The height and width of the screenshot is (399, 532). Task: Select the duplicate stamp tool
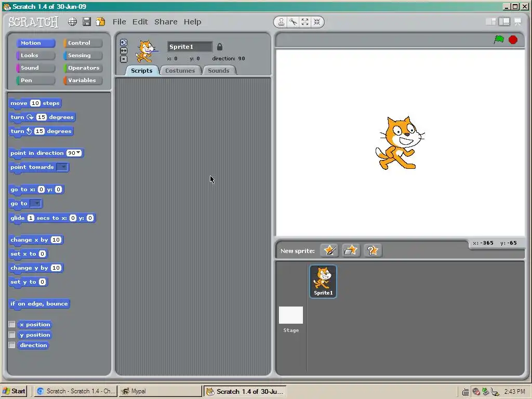point(281,22)
